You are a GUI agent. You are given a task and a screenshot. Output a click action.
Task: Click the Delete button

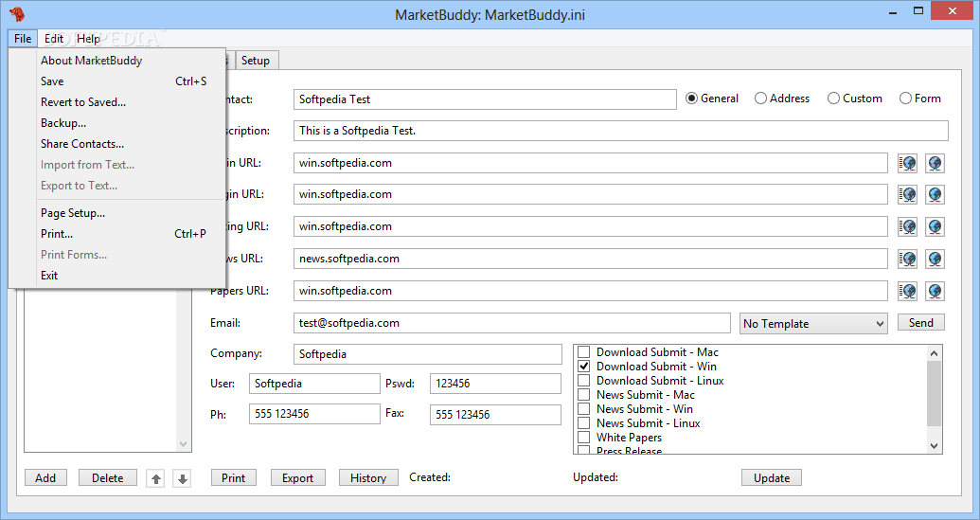(108, 478)
